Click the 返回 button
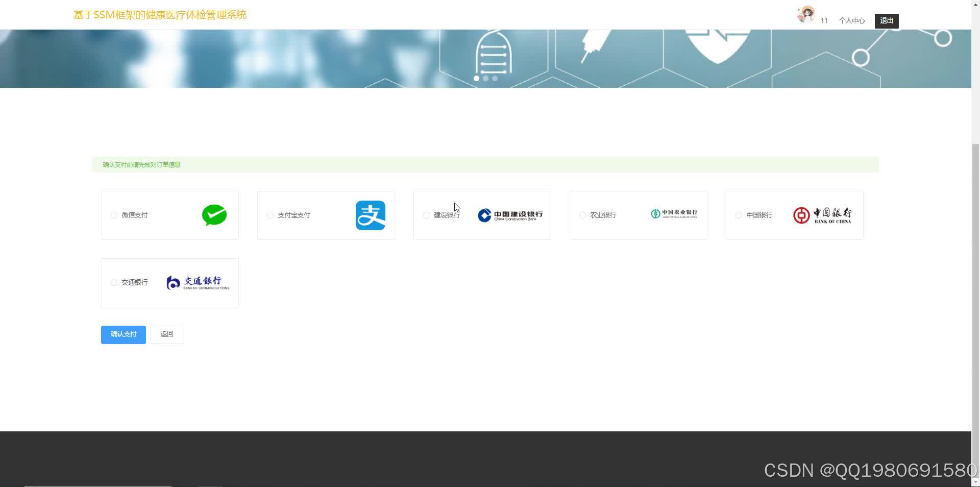This screenshot has width=980, height=487. (x=167, y=334)
